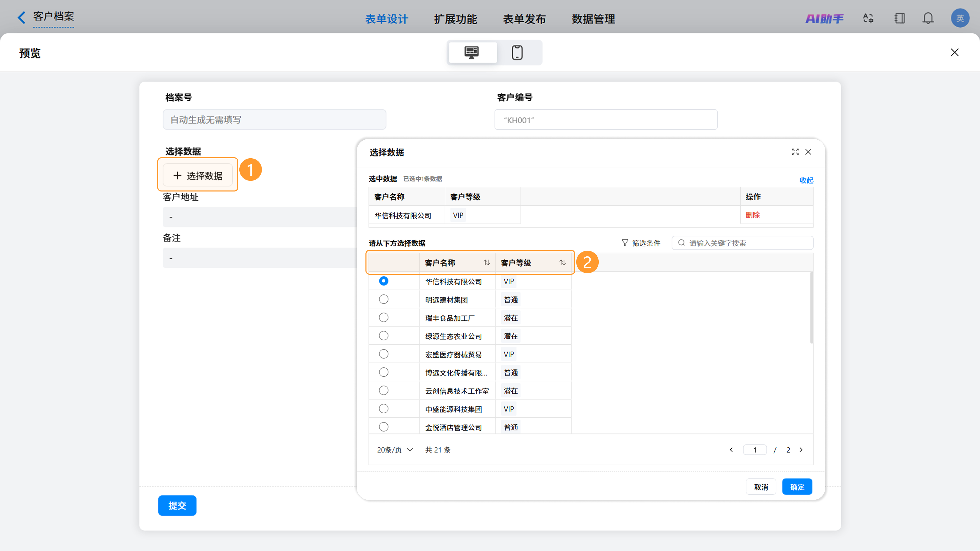Click 普通 level of 金悦酒店管理公司
Image resolution: width=980 pixels, height=551 pixels.
(x=510, y=427)
